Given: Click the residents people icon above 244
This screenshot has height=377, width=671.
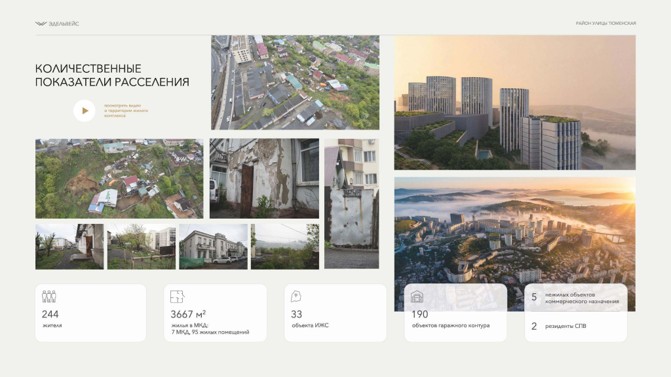Looking at the screenshot, I should (x=49, y=296).
